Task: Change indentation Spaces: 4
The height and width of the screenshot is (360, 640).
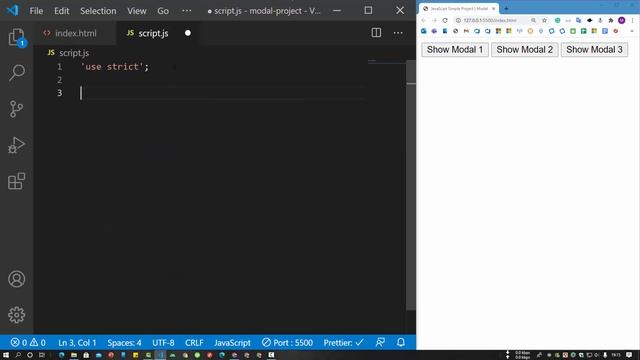Action: point(124,342)
